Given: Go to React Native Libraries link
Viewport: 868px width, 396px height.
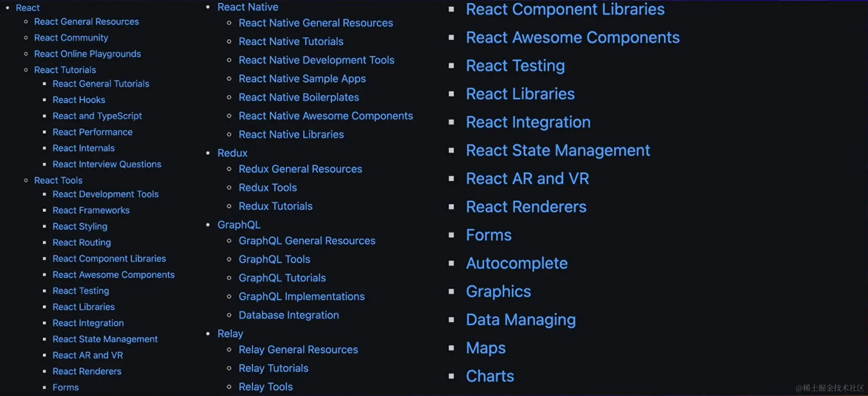Looking at the screenshot, I should [291, 134].
